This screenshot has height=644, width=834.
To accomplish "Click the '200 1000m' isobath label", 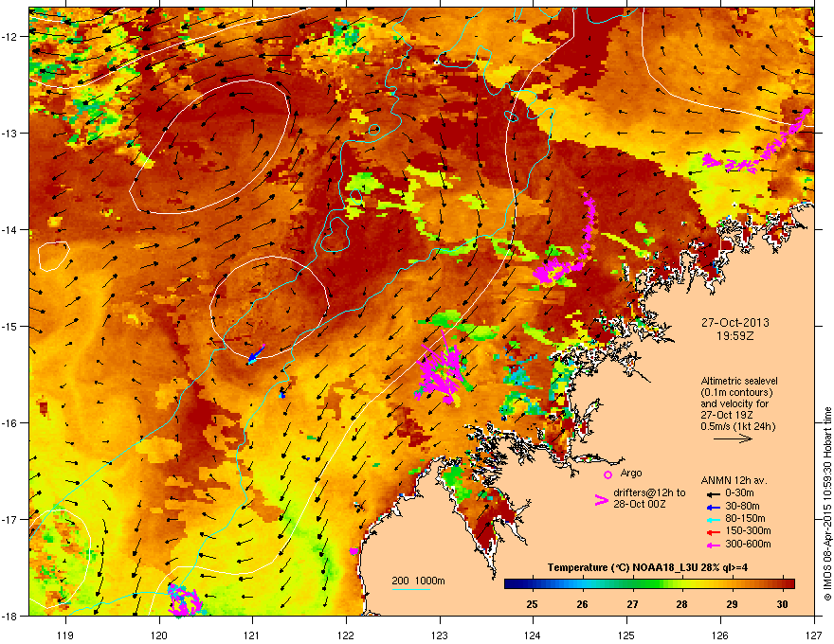I will (x=418, y=581).
